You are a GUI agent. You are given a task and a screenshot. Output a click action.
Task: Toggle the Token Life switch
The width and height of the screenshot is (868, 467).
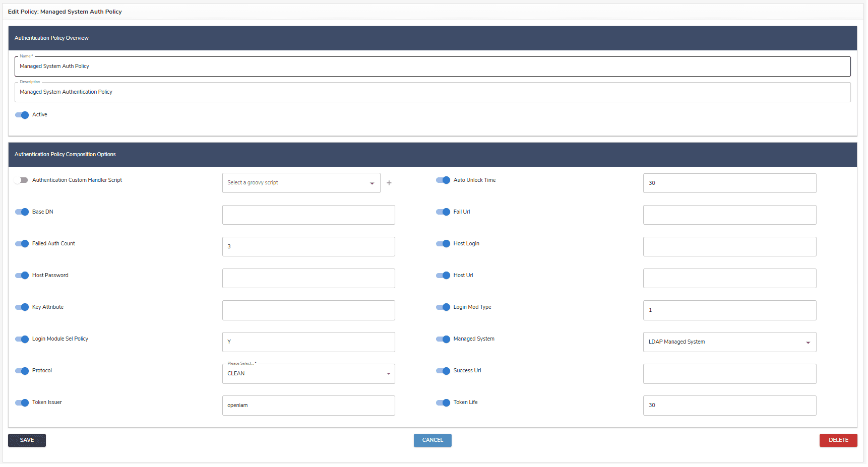443,403
